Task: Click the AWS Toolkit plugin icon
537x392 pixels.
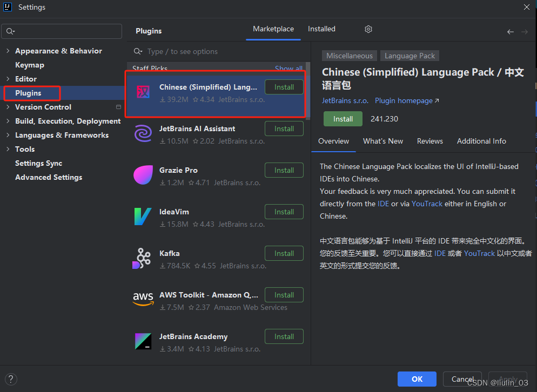Action: click(x=143, y=299)
